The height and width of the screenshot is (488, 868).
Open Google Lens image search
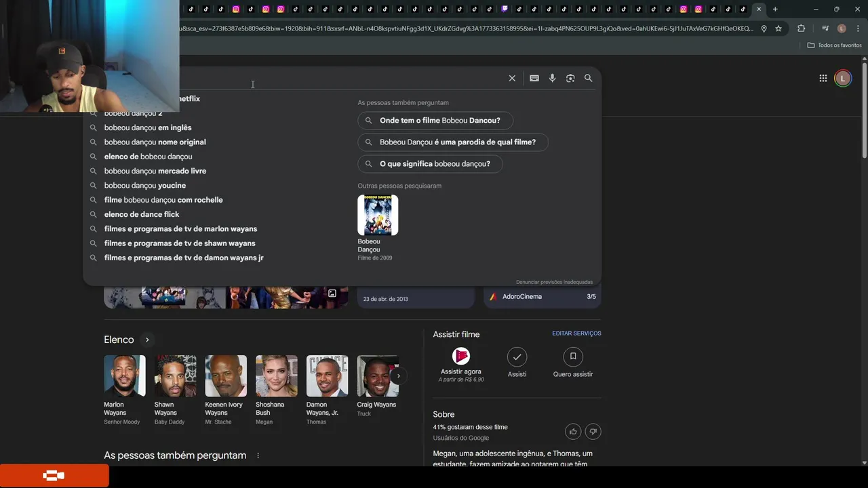tap(570, 79)
